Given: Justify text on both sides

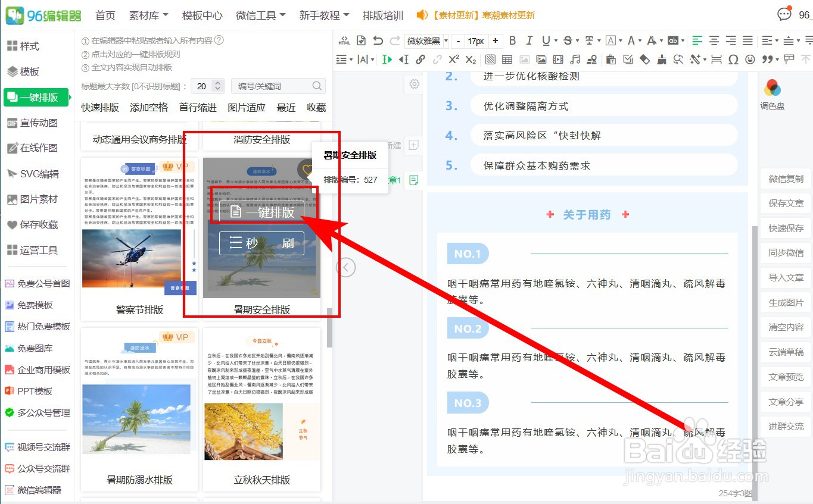Looking at the screenshot, I should [747, 40].
